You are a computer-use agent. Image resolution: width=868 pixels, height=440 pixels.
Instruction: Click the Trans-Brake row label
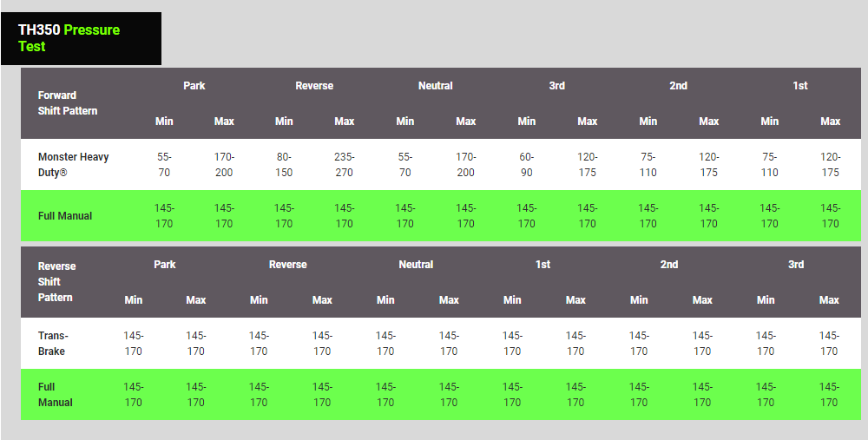(x=53, y=343)
